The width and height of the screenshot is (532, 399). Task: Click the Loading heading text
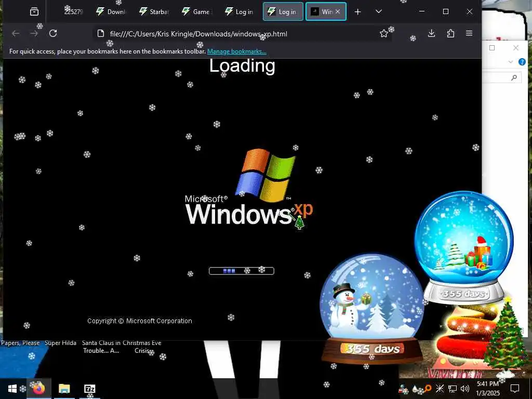[242, 66]
